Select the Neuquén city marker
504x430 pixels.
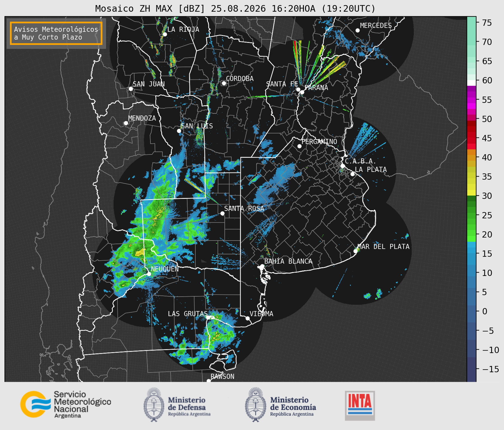(x=149, y=274)
